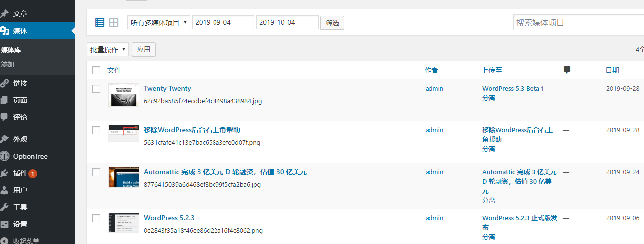Click the wrench icon beside 工具
This screenshot has width=644, height=244.
5,207
